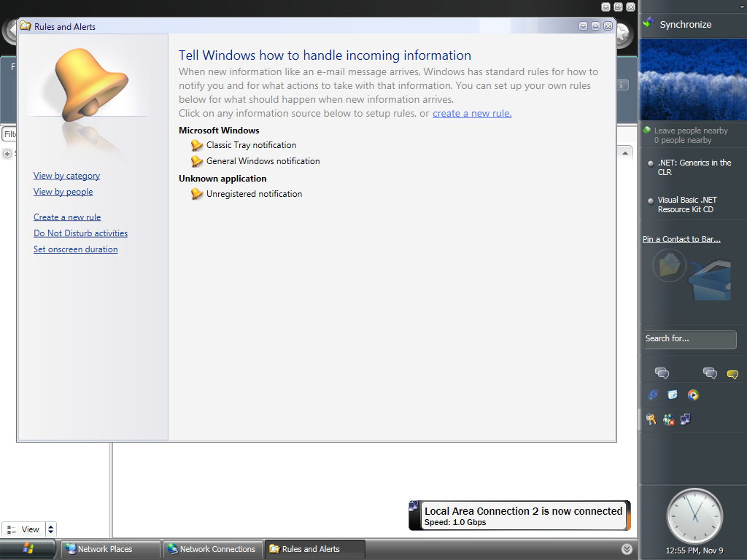Open General Windows notification rules
747x560 pixels.
pyautogui.click(x=263, y=161)
